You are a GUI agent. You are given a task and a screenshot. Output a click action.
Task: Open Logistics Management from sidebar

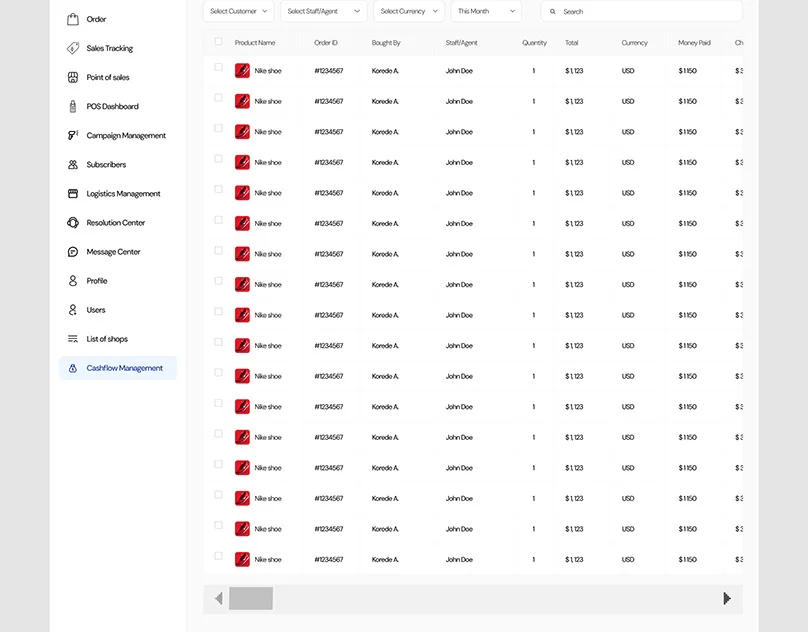click(123, 193)
